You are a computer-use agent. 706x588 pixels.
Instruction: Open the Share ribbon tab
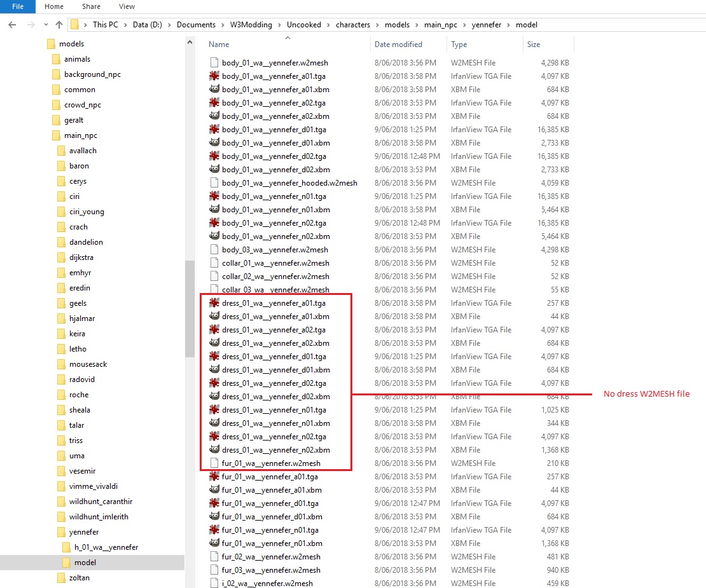coord(91,6)
